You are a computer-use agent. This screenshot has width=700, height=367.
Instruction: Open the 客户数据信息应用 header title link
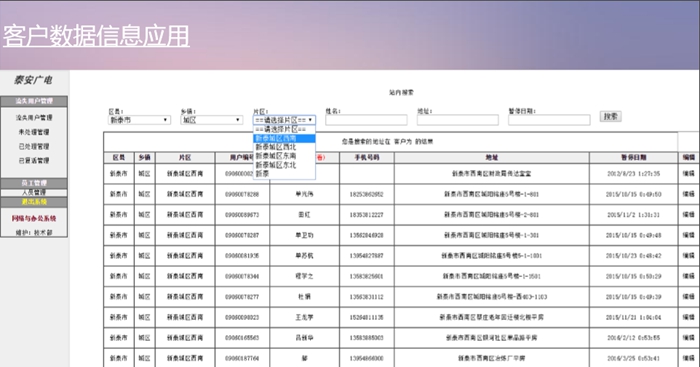click(96, 35)
